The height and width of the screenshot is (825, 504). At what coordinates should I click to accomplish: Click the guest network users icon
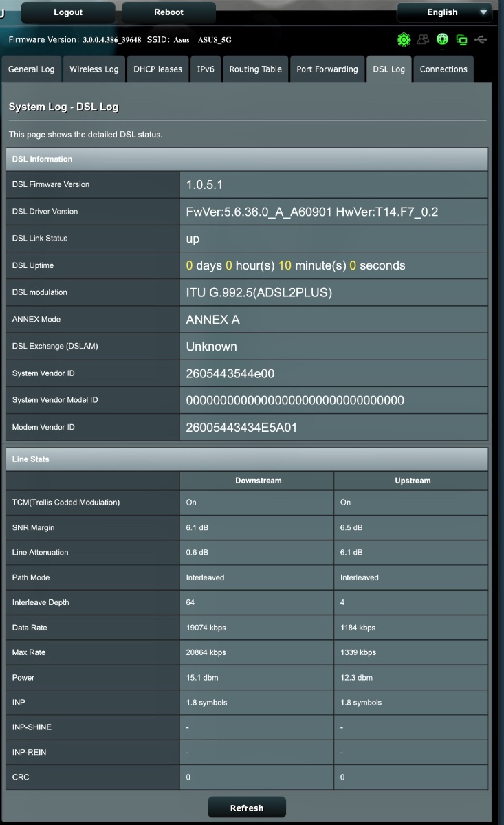[x=423, y=40]
